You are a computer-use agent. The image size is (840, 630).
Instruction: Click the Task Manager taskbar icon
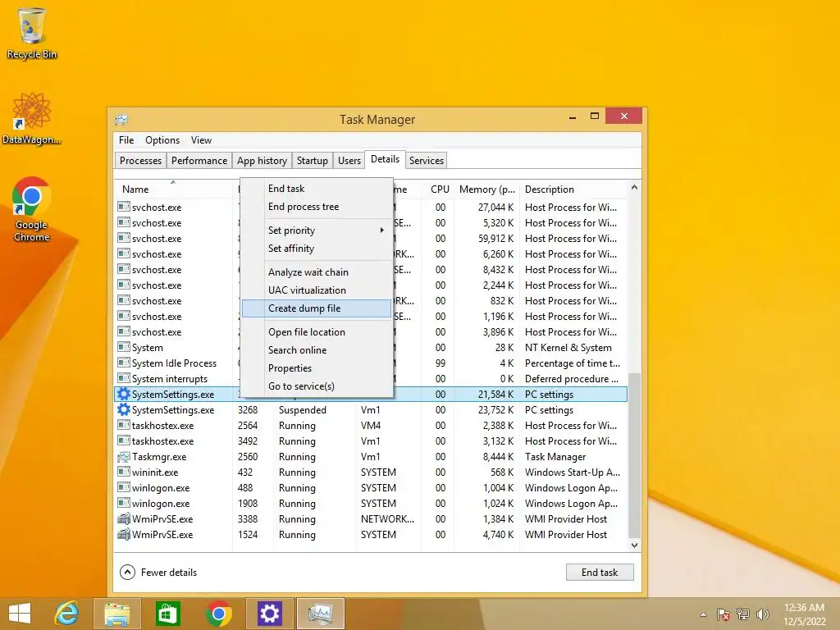(x=321, y=614)
